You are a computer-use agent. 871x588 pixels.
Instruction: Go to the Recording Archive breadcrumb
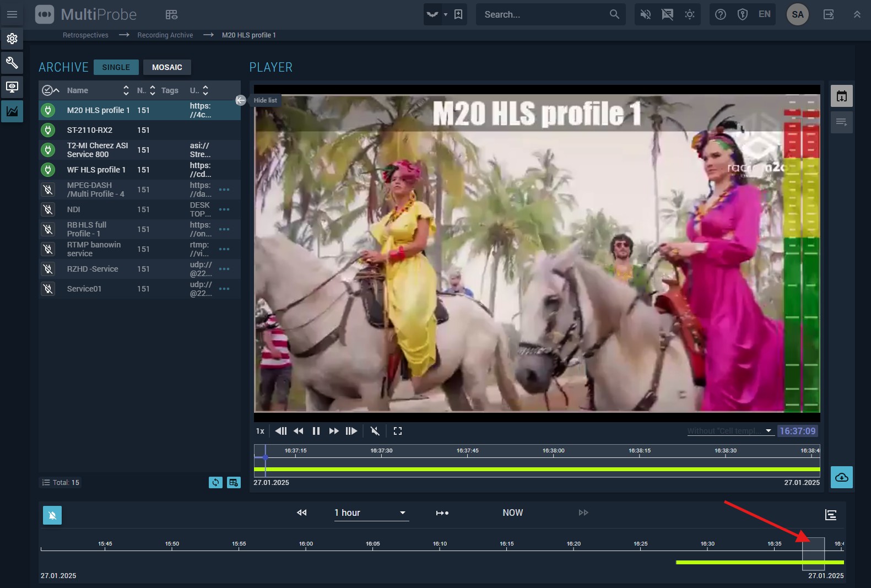tap(165, 35)
